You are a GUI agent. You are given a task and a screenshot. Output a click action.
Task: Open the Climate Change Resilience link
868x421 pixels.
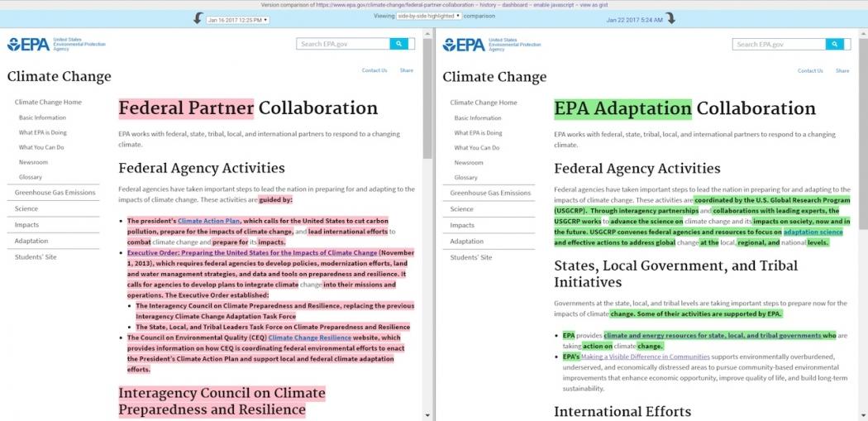tap(309, 337)
